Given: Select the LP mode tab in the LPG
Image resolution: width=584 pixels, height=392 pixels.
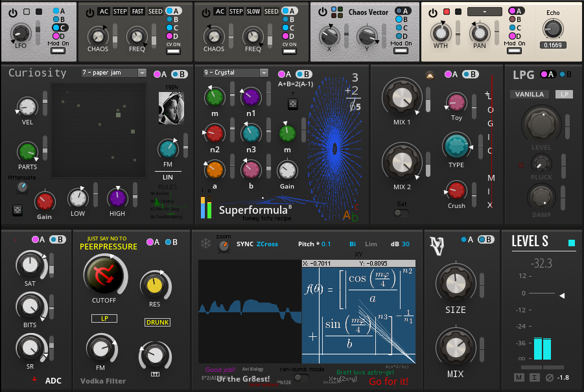Looking at the screenshot, I should pyautogui.click(x=565, y=94).
